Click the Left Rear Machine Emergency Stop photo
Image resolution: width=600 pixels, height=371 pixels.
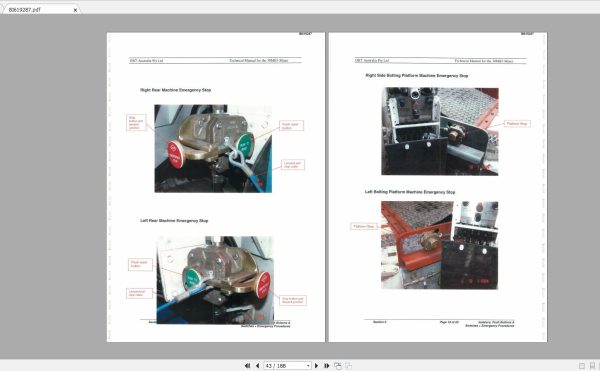pos(215,280)
